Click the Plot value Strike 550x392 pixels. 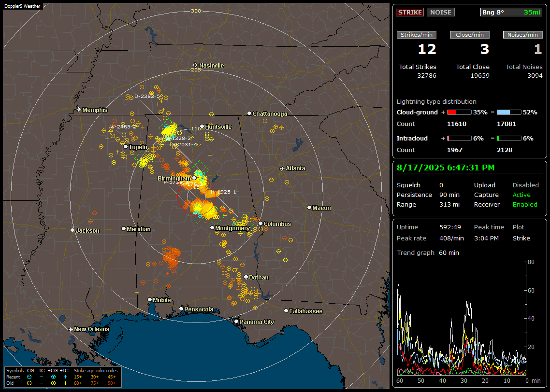(521, 238)
